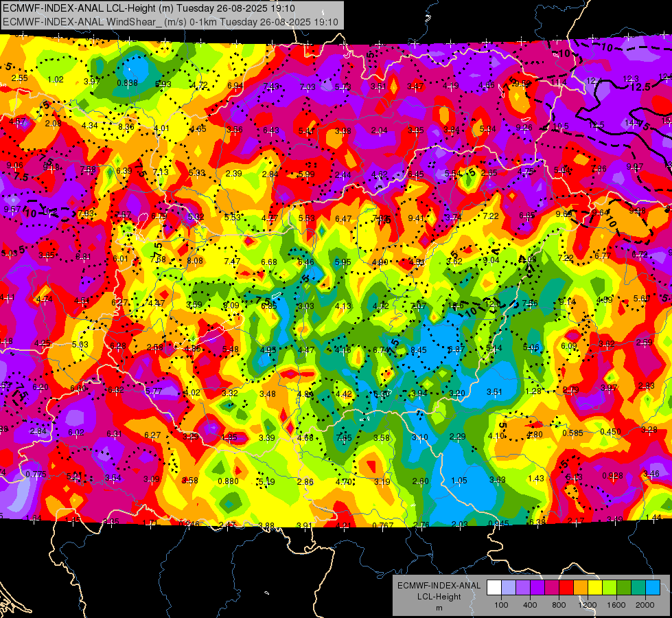Screen dimensions: 672x618
Task: Click the lime green legend swatch
Action: point(610,588)
